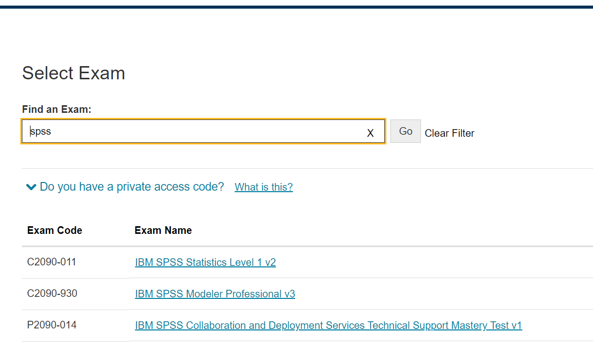The image size is (593, 364).
Task: Open IBM SPSS Statistics Level 1 v2 exam
Action: [205, 262]
